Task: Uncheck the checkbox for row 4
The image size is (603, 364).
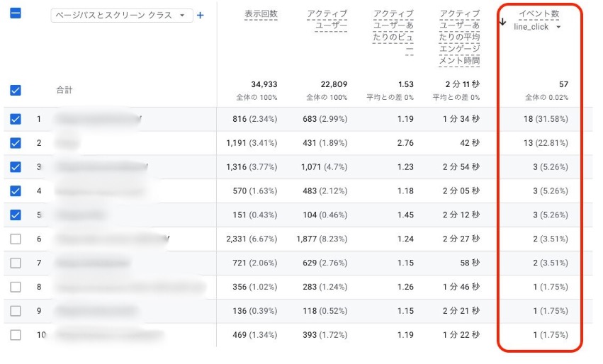Action: point(16,190)
